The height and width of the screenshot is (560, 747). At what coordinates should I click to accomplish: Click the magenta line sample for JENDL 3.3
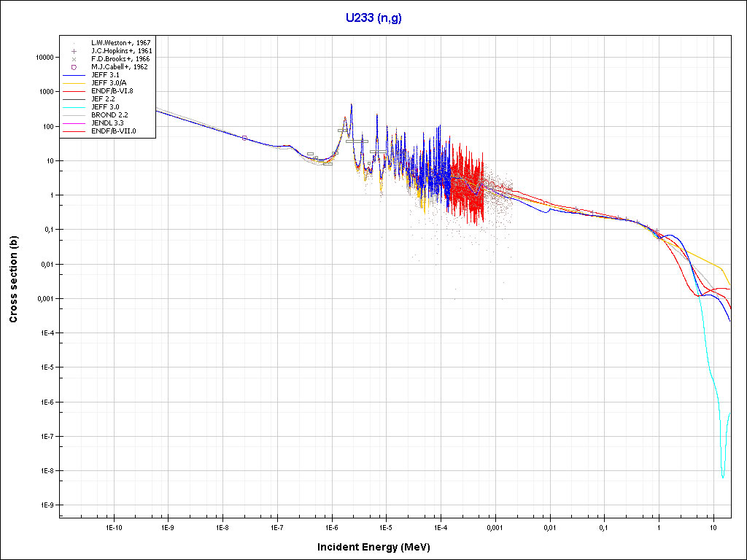[x=74, y=123]
